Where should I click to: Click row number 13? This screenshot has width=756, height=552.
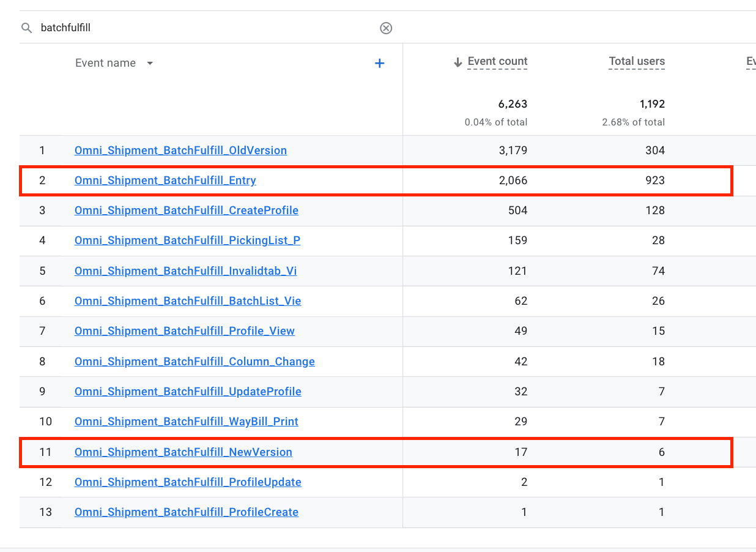(x=46, y=512)
